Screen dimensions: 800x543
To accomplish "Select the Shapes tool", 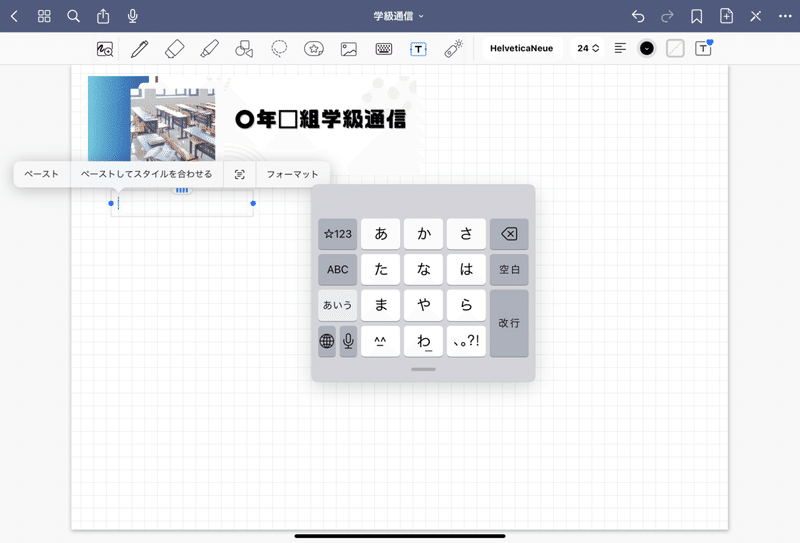I will (x=244, y=49).
